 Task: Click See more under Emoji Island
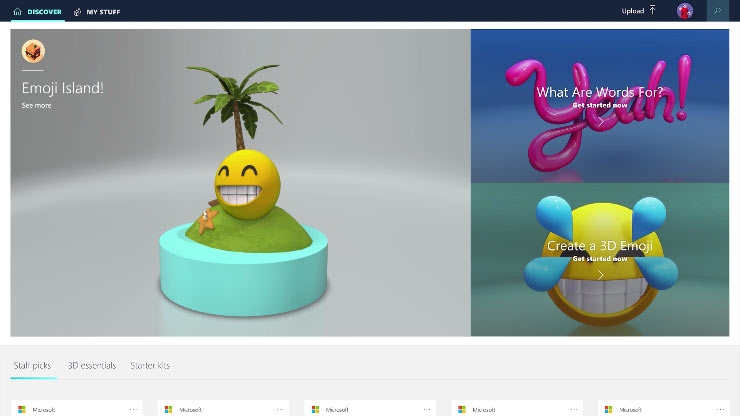pos(36,105)
